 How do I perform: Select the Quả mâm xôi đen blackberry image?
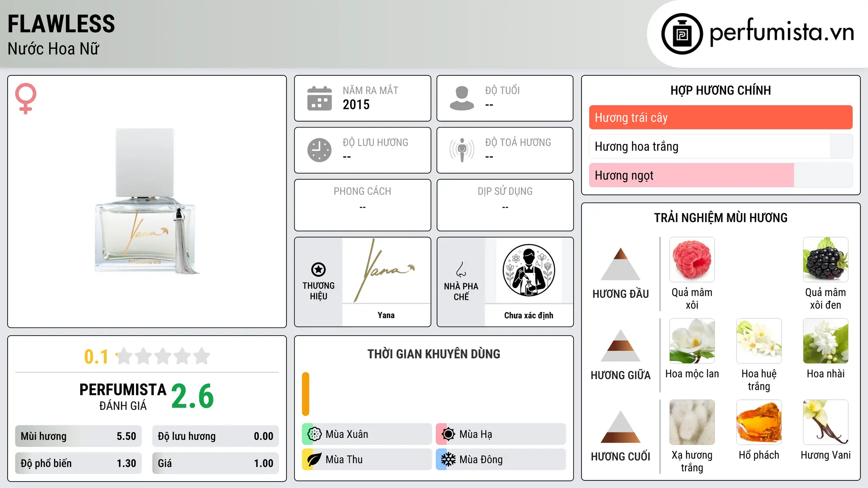[x=826, y=260]
